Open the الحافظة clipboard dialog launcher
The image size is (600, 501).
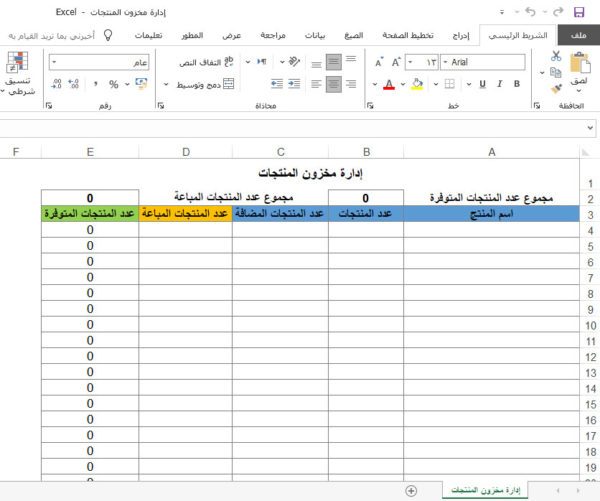[x=537, y=105]
